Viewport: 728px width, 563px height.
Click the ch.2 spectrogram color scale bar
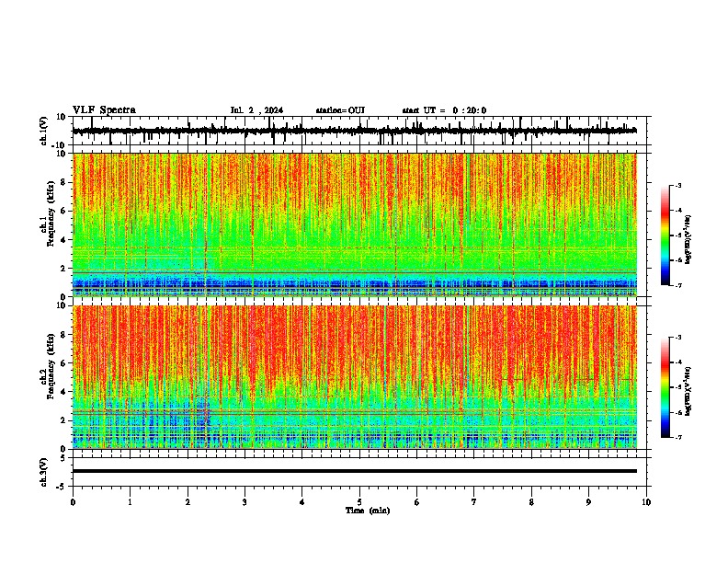pyautogui.click(x=665, y=387)
